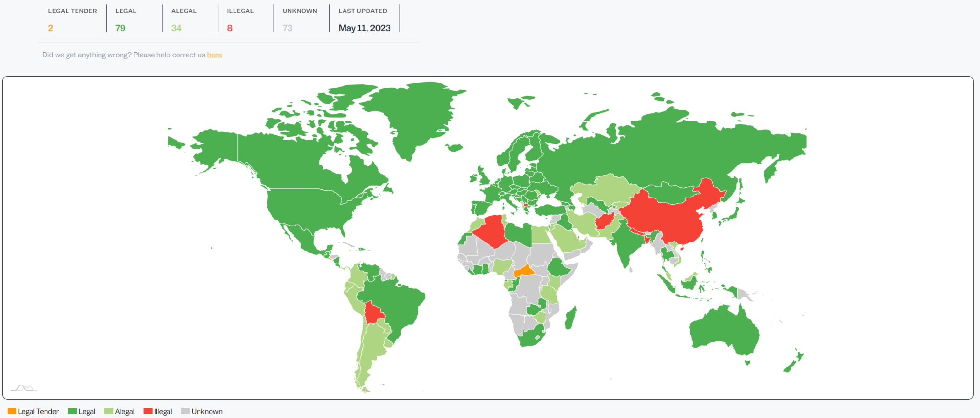The height and width of the screenshot is (418, 980).
Task: Click the red Illegal legend swatch
Action: [148, 411]
